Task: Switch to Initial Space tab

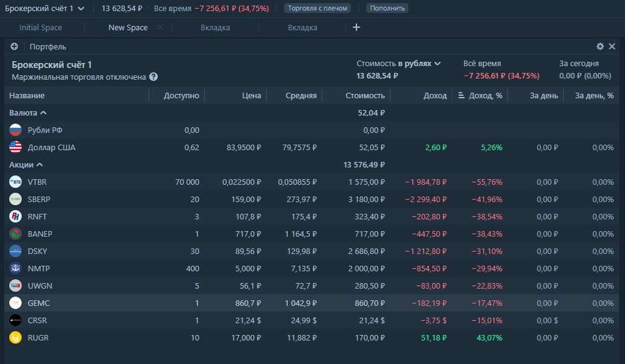Action: pos(41,27)
